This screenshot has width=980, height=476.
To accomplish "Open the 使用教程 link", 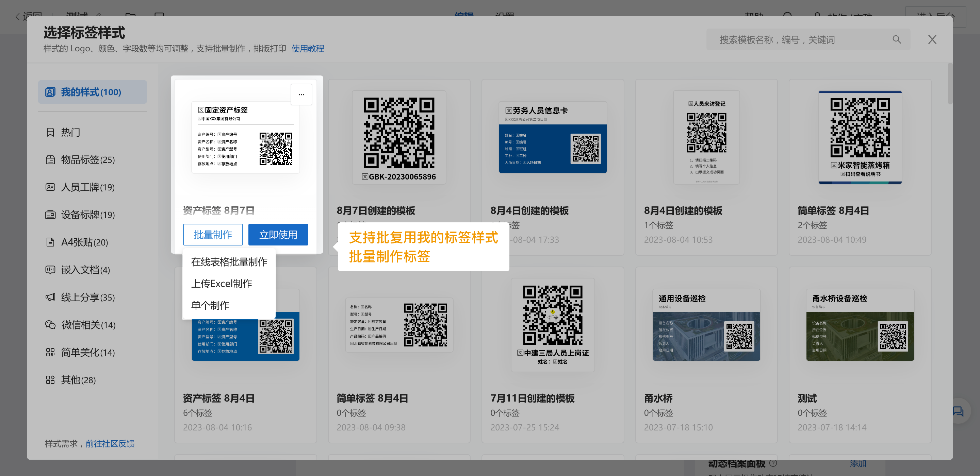I will (x=308, y=49).
